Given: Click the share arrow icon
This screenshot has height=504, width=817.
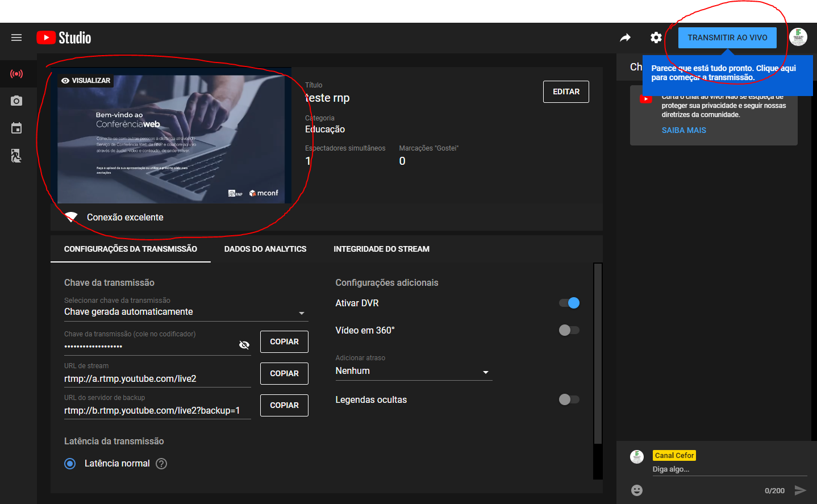Looking at the screenshot, I should [625, 38].
